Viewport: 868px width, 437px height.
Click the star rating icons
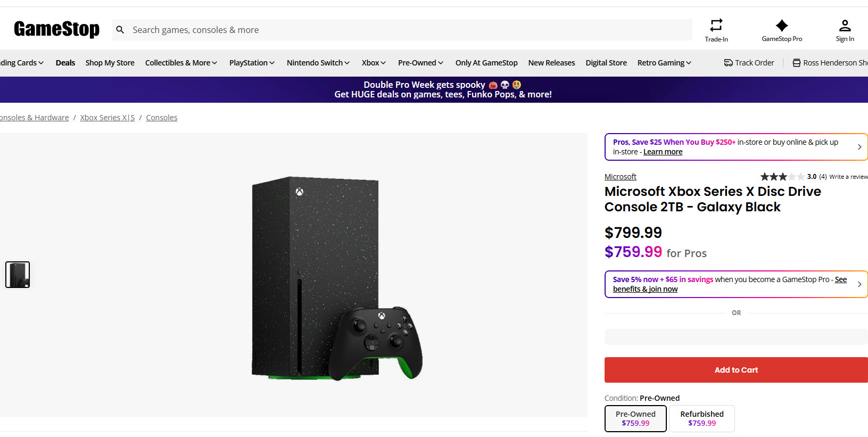point(782,177)
